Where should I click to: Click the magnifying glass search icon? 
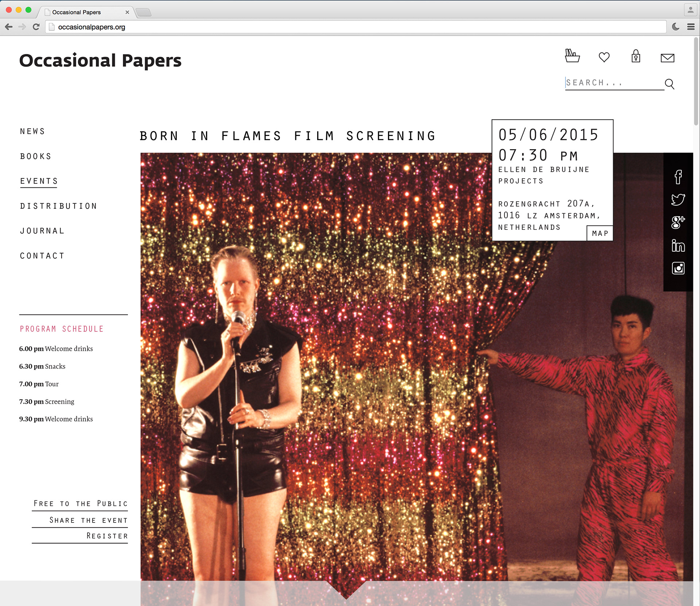click(x=669, y=84)
